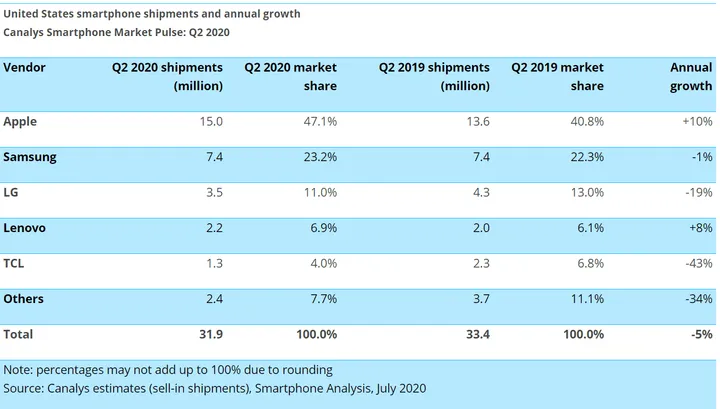The width and height of the screenshot is (720, 409).
Task: Click the 33.4 total shipments value
Action: point(478,334)
